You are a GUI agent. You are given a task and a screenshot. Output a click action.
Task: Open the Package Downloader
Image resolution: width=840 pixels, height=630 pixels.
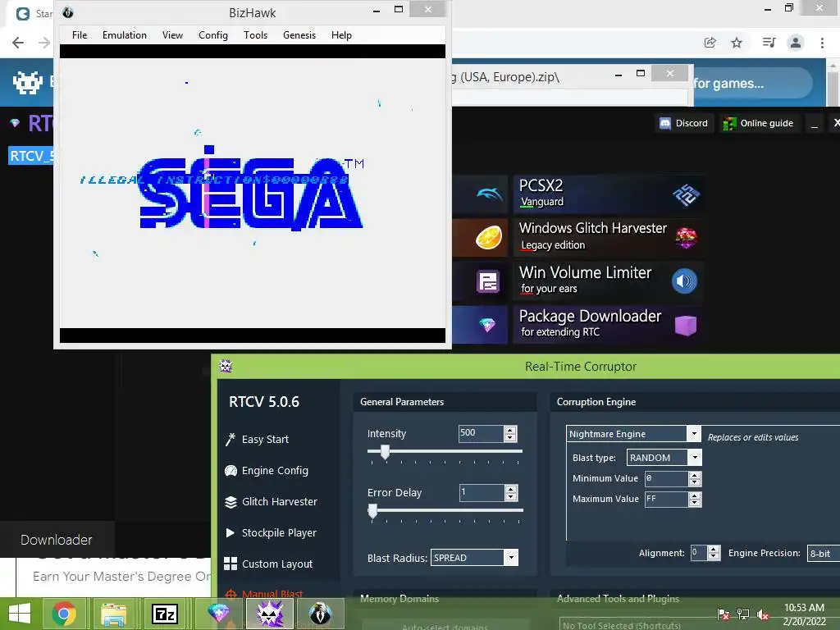point(608,324)
